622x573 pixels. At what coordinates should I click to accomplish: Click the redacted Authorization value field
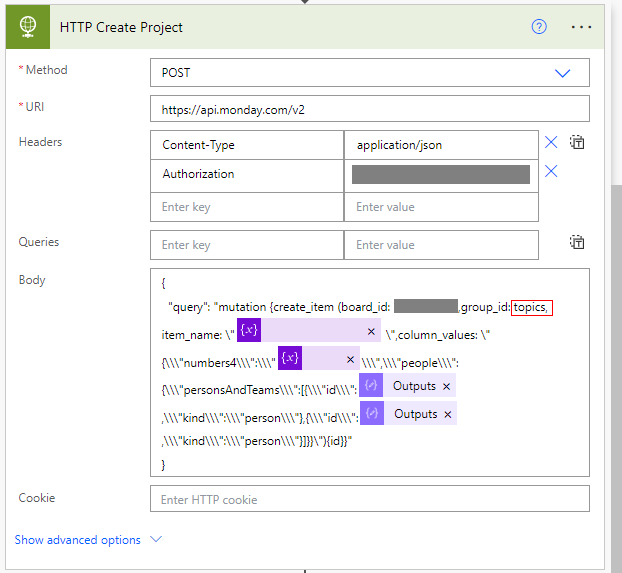pos(441,175)
